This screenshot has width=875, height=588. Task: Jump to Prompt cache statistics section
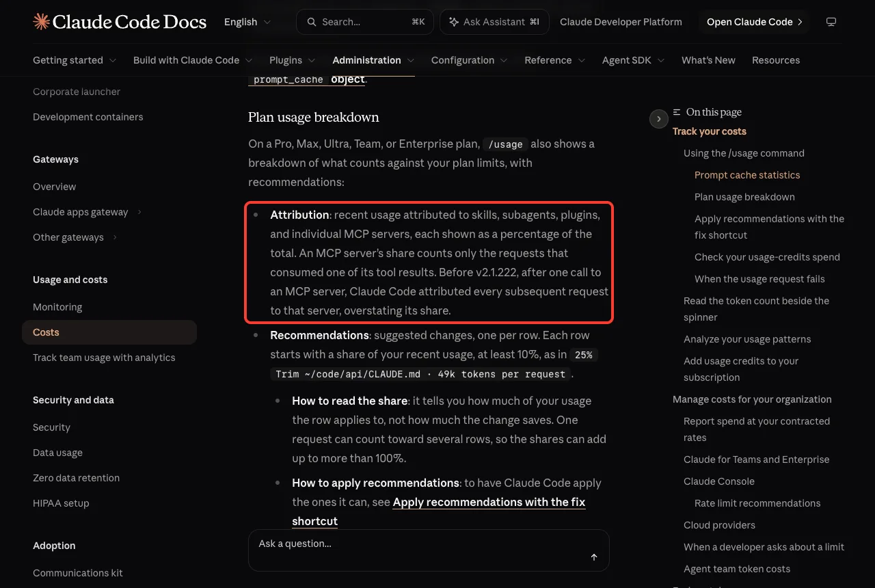747,175
